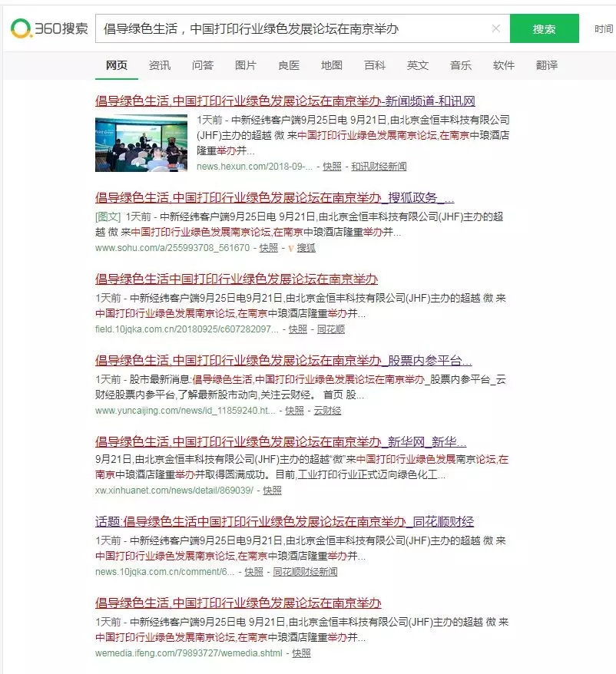Switch to the 英文 tab
This screenshot has height=674, width=616.
point(418,65)
